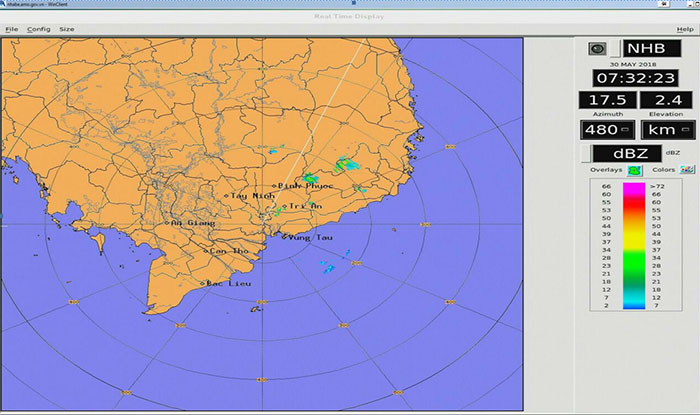Click the Binh Phuoc label on the map
This screenshot has height=415, width=700.
click(x=306, y=186)
